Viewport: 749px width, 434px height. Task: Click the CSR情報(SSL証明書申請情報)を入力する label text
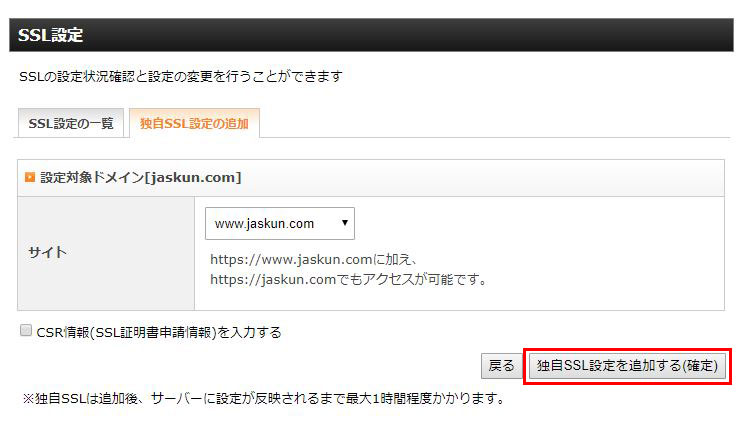[159, 332]
